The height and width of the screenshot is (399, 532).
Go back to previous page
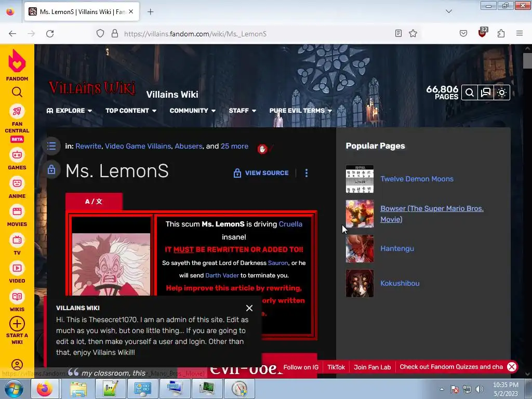[x=12, y=34]
